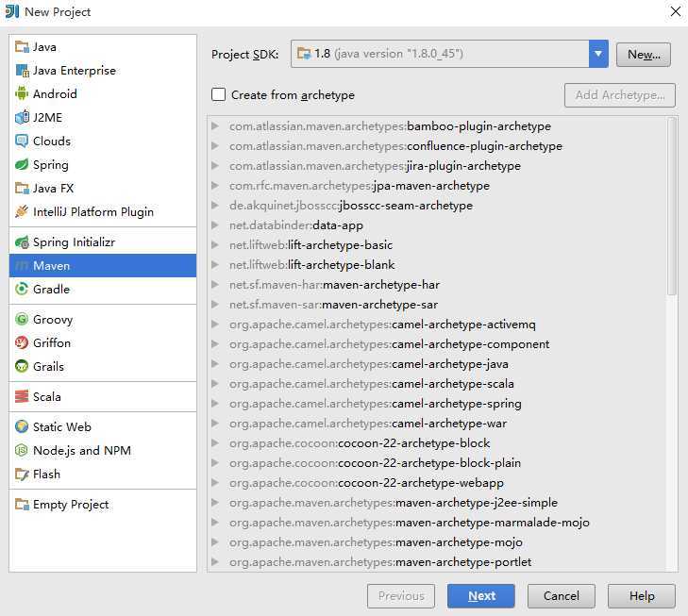Select the Groovy project icon

coord(23,320)
